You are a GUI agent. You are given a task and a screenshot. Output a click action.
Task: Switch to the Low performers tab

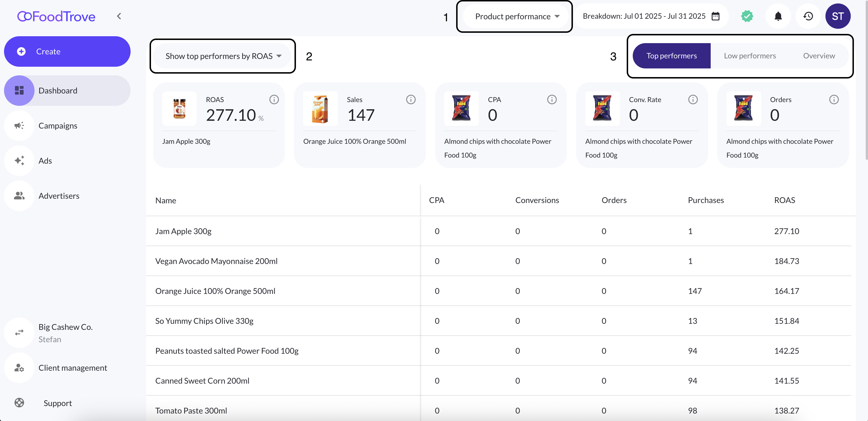750,56
